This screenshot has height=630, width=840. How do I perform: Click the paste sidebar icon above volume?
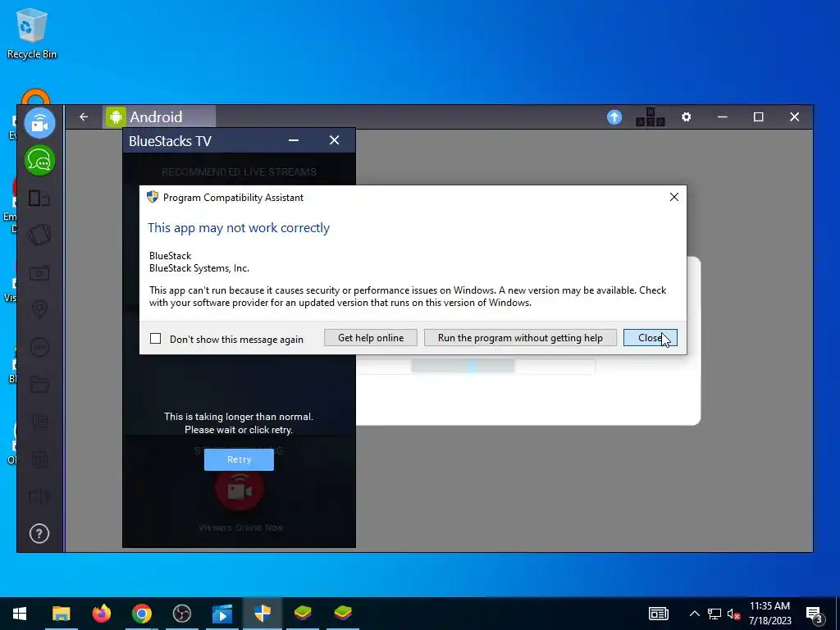(39, 459)
